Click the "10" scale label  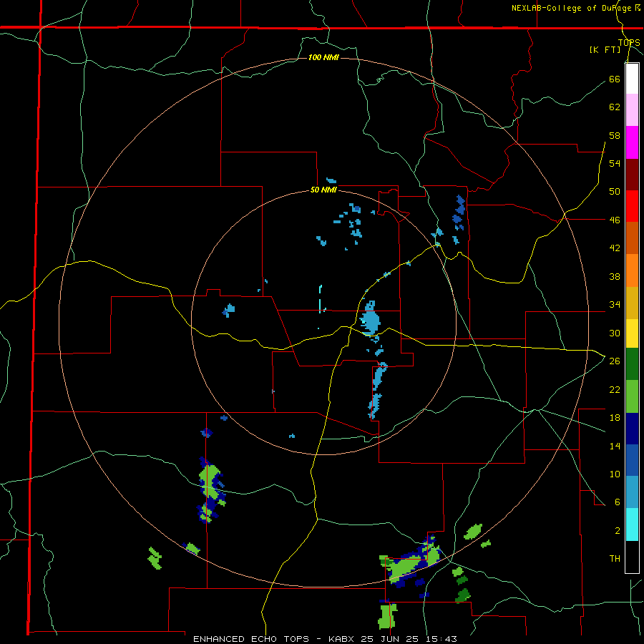pos(615,474)
